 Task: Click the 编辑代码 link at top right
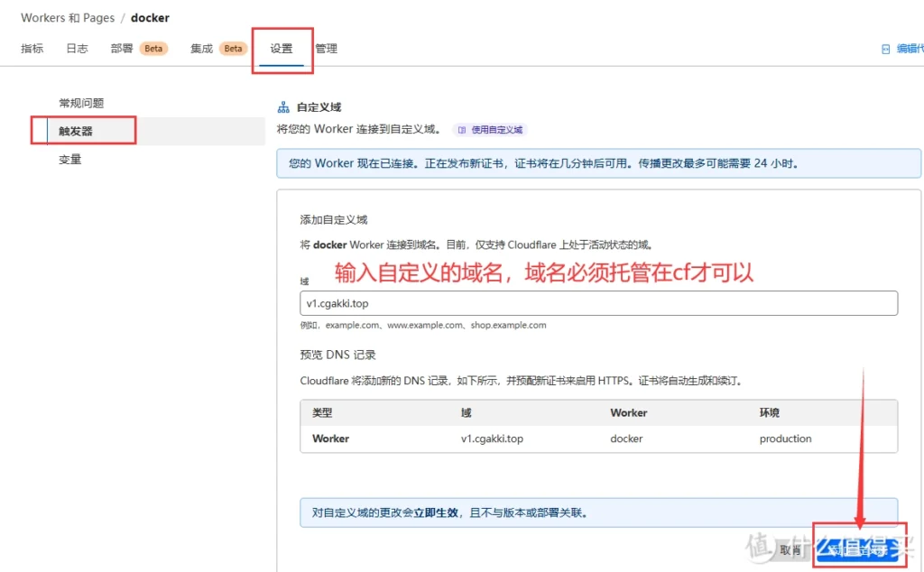(909, 50)
